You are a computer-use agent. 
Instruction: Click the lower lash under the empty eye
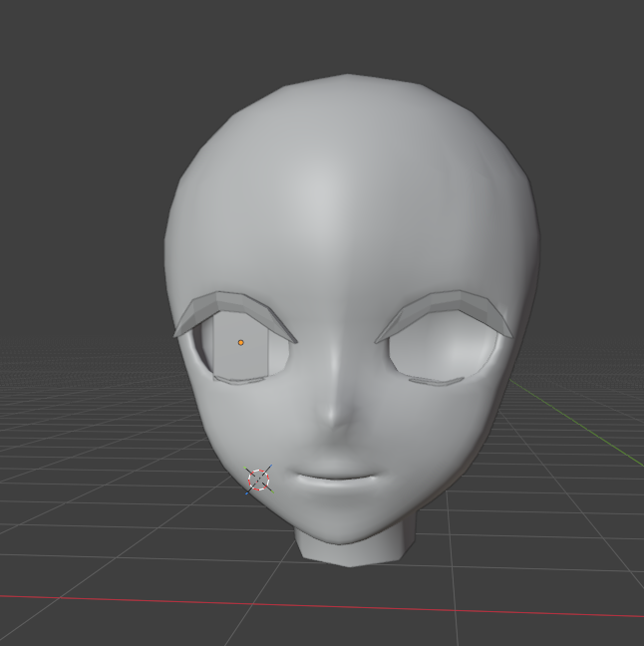tap(436, 382)
